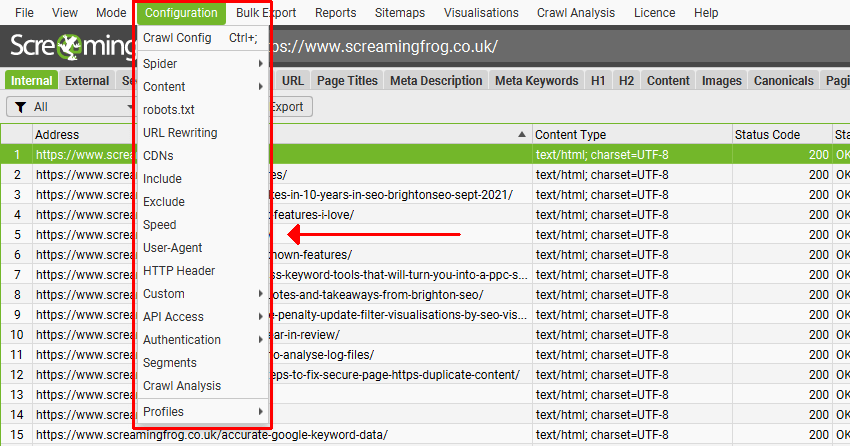Click the Screaming Frog logo
The width and height of the screenshot is (850, 446).
(x=72, y=46)
